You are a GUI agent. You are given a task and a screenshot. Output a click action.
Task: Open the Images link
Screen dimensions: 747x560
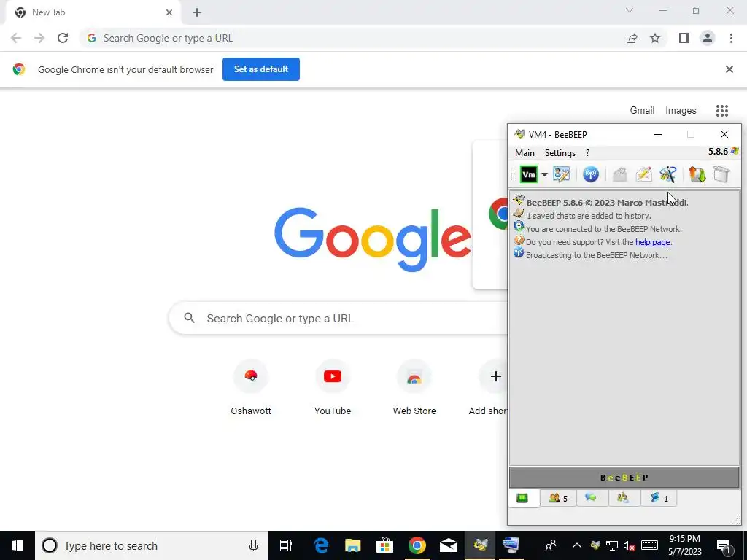click(681, 111)
